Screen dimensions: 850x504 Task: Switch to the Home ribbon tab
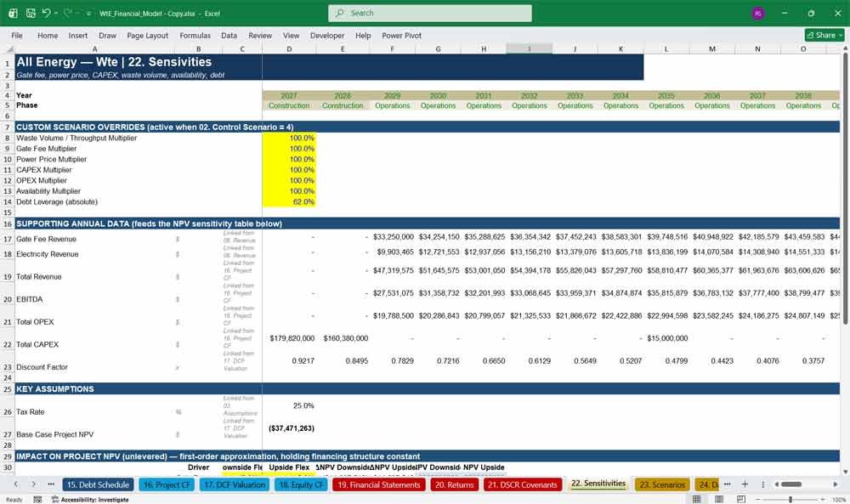pos(48,35)
